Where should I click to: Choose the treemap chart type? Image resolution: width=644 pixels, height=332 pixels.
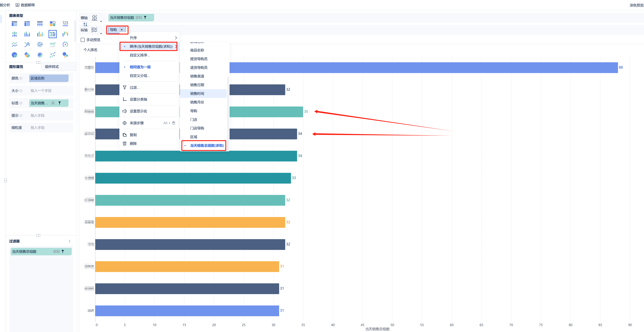click(52, 24)
